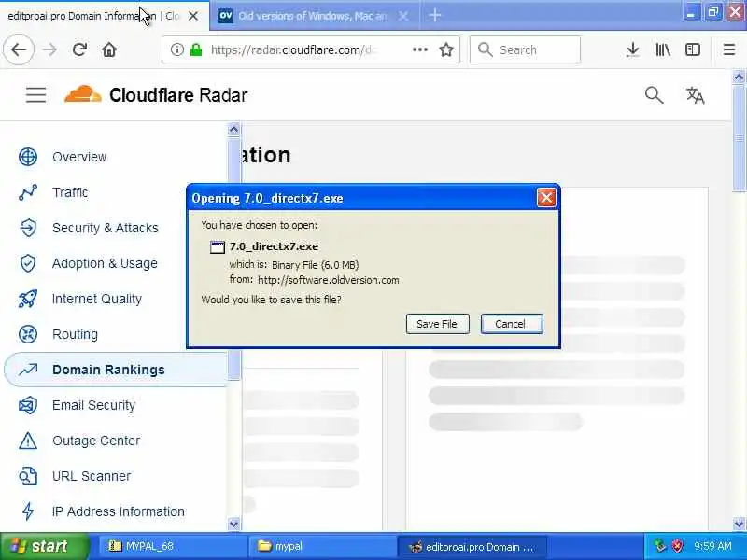
Task: Click the Internet Quality rocket icon
Action: pos(28,299)
